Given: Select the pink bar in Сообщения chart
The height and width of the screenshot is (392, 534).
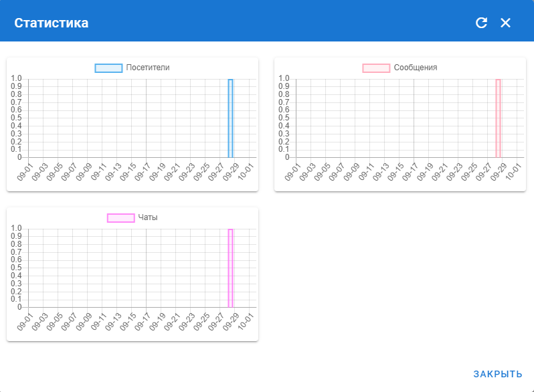Looking at the screenshot, I should 498,118.
